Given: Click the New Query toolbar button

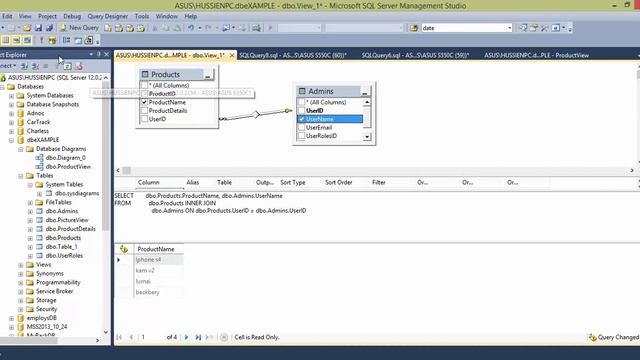Looking at the screenshot, I should click(80, 28).
